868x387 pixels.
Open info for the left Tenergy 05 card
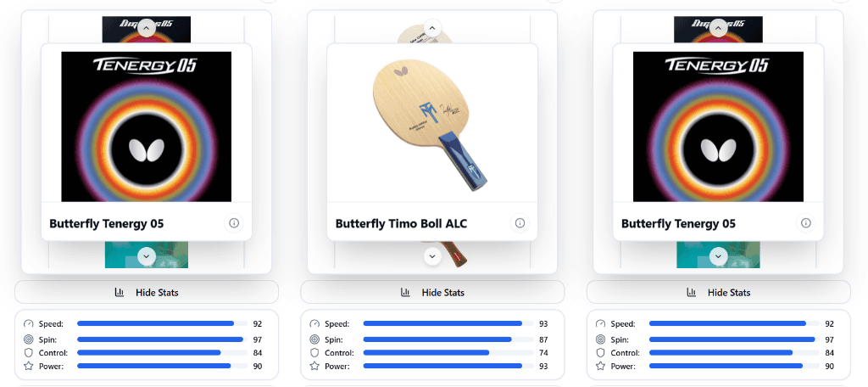(x=234, y=223)
